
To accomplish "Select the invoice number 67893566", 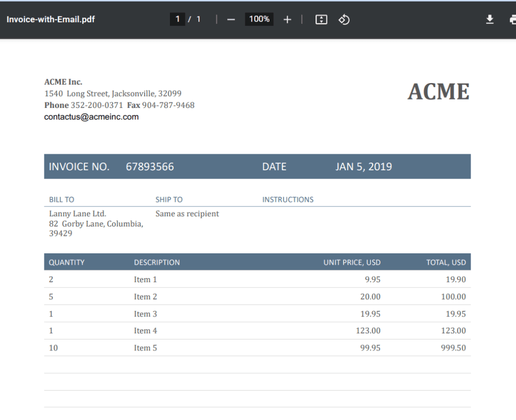I will point(150,167).
